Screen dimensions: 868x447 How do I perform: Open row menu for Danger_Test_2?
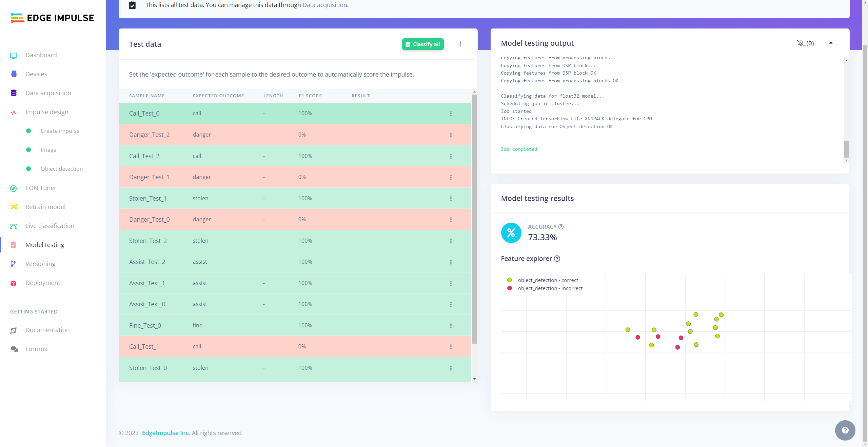[x=451, y=135]
